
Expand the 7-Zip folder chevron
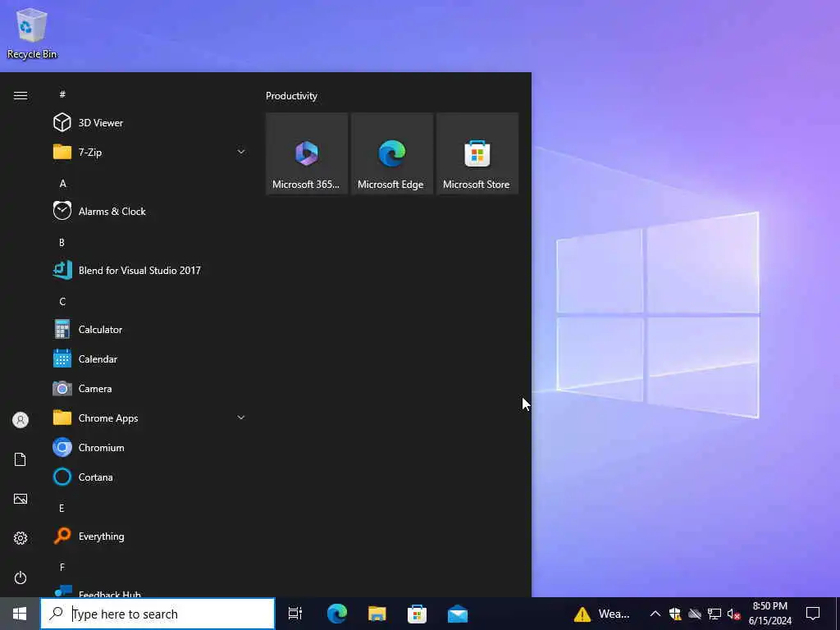[x=241, y=152]
